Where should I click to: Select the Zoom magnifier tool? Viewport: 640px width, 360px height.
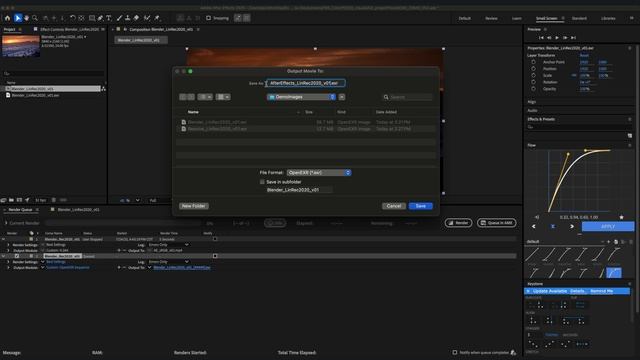click(35, 18)
